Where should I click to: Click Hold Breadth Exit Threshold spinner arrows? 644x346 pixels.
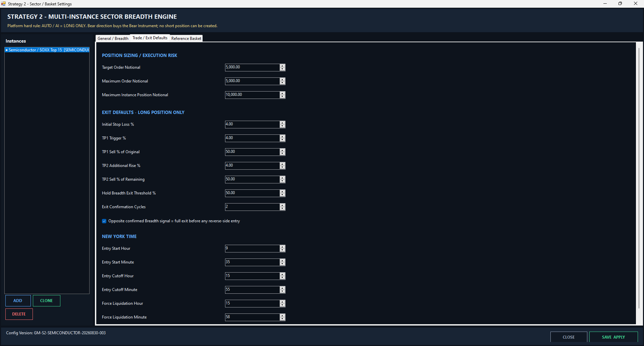coord(282,193)
